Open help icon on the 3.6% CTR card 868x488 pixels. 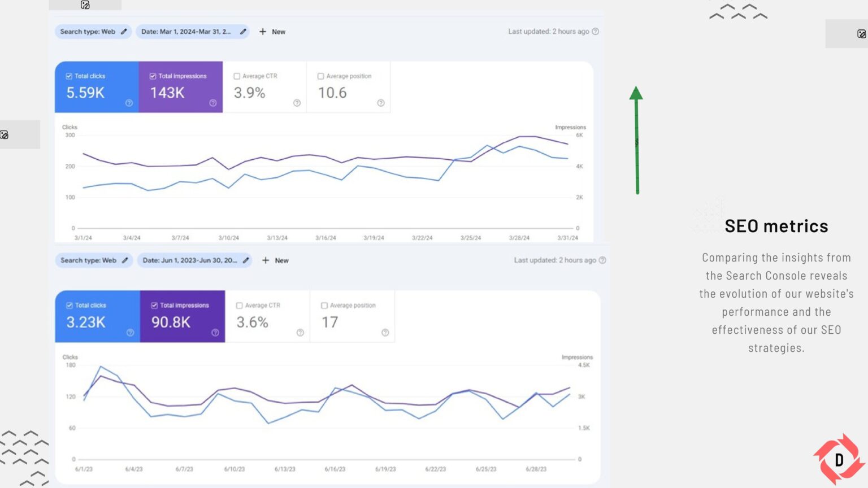point(300,333)
